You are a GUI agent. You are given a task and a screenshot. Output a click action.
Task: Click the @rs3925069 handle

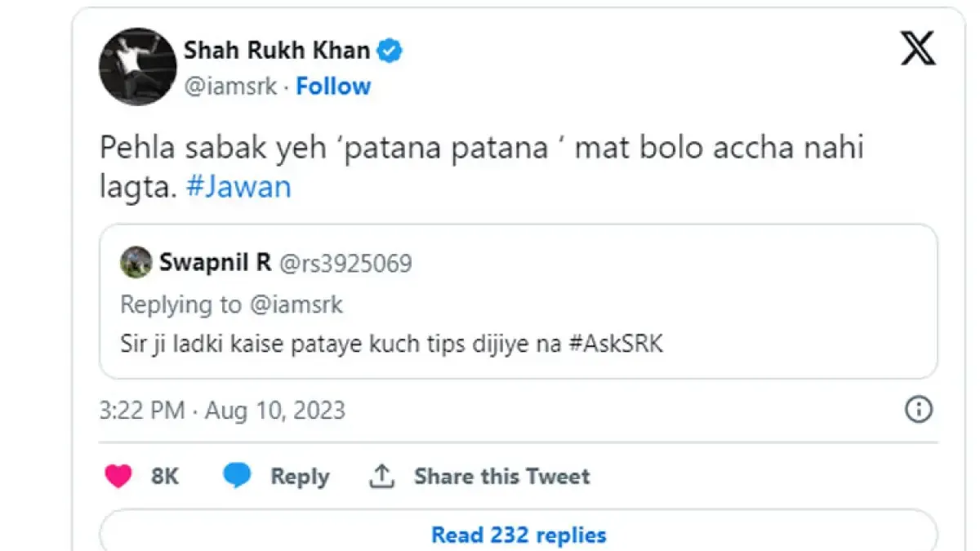(346, 262)
